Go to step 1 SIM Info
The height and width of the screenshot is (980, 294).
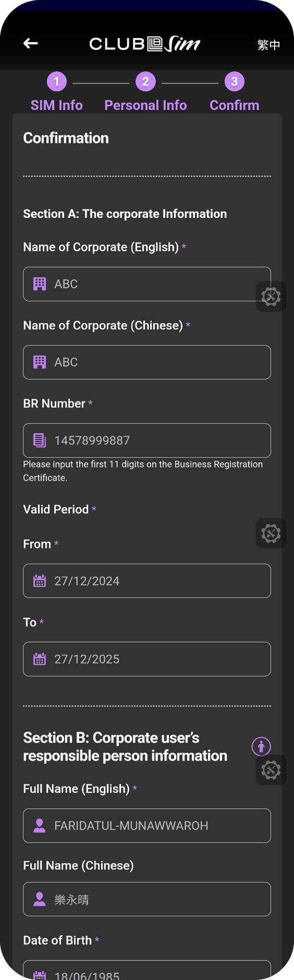tap(57, 92)
